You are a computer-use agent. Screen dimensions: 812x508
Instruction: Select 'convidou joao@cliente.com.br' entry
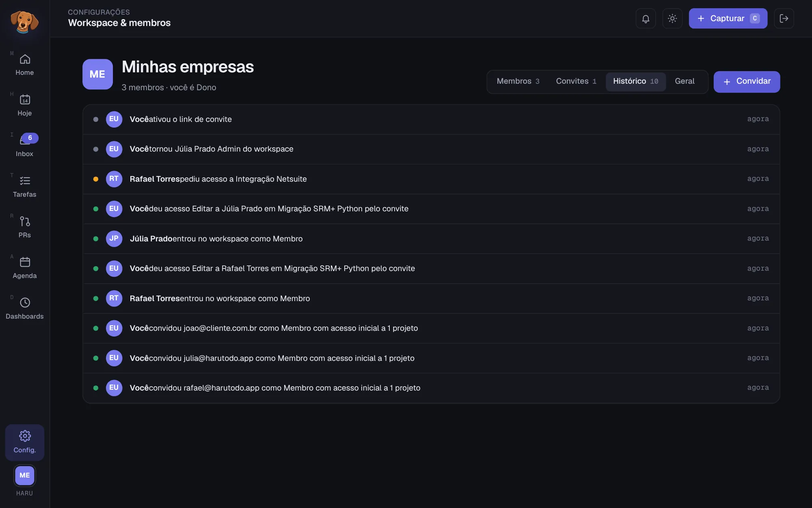pyautogui.click(x=431, y=328)
